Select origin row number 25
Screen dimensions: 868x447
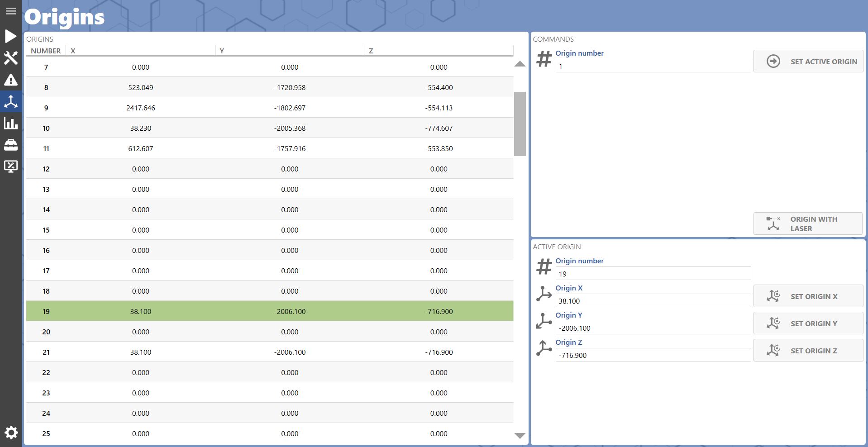click(x=270, y=433)
